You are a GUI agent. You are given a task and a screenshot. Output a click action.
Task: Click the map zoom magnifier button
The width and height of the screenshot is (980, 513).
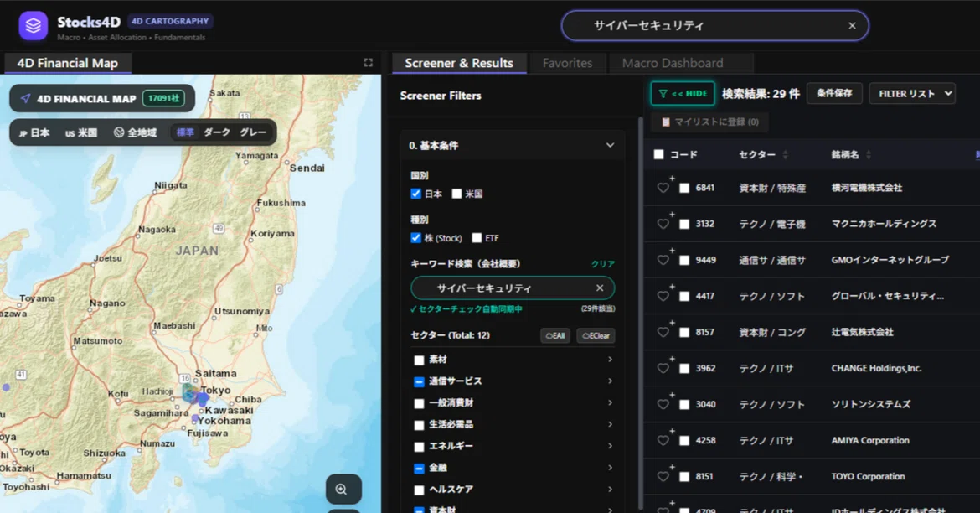(343, 489)
